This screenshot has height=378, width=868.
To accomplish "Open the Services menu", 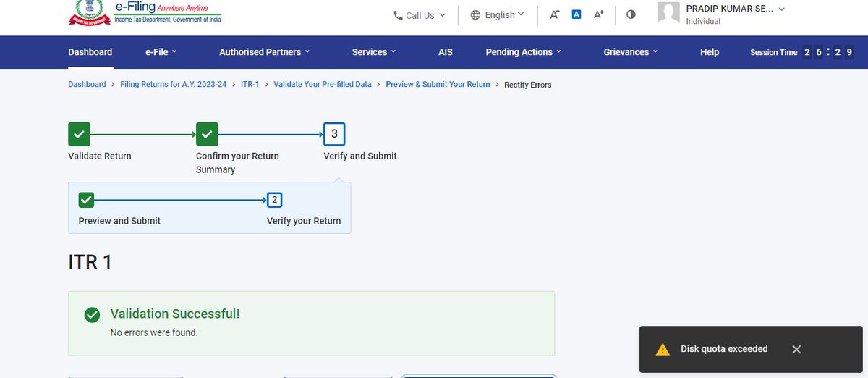I will 374,52.
